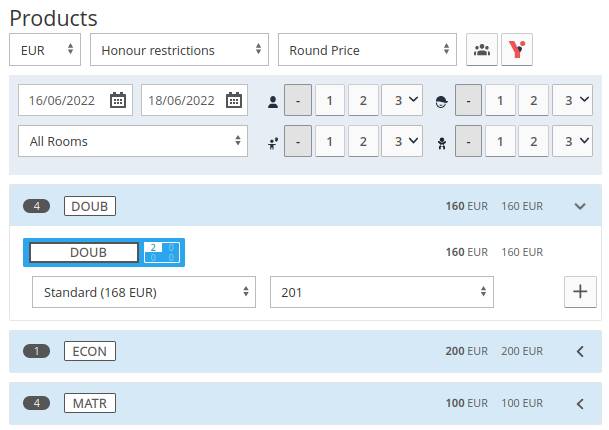Open the Round Price dropdown

click(x=368, y=50)
